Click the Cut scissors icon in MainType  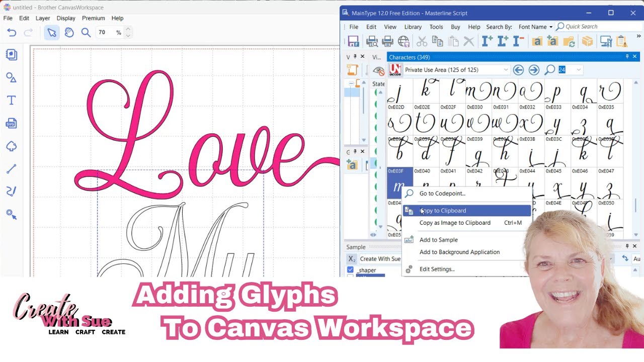[x=422, y=41]
